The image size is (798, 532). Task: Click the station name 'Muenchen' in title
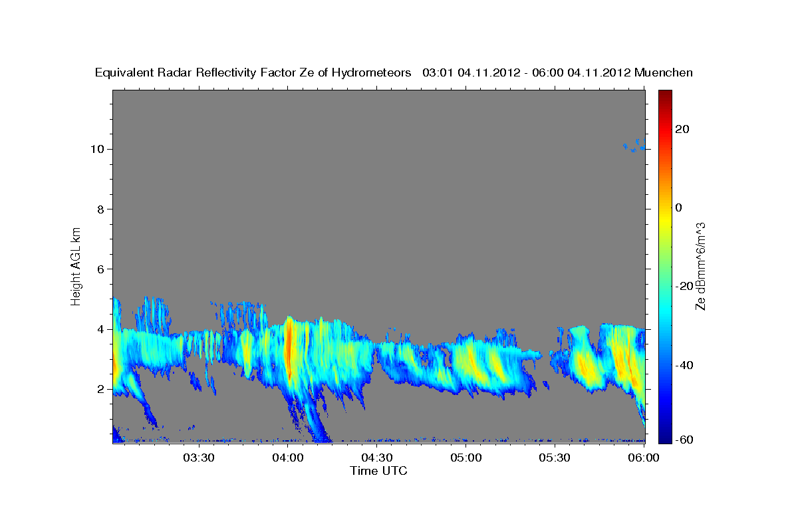[664, 72]
